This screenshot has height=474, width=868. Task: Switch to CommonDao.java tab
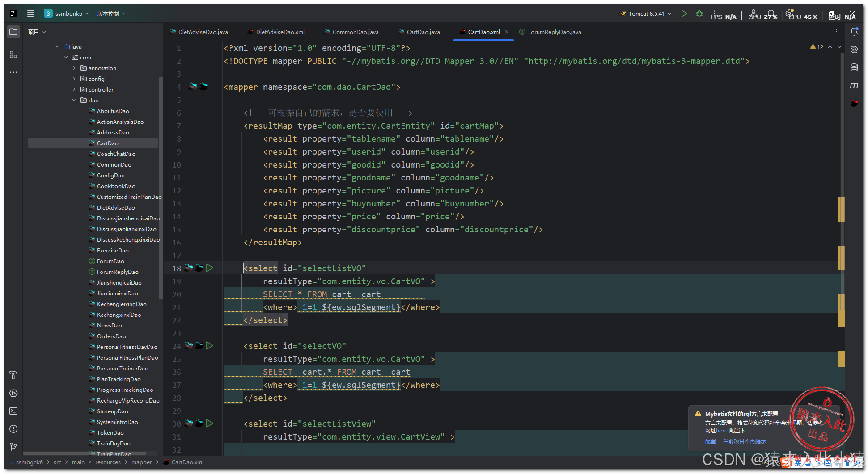tap(352, 32)
